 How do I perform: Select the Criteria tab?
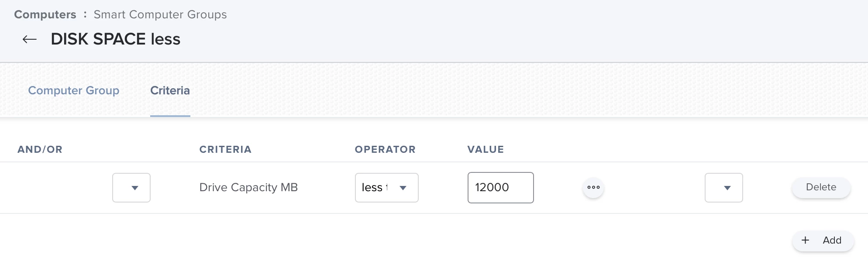(x=170, y=90)
